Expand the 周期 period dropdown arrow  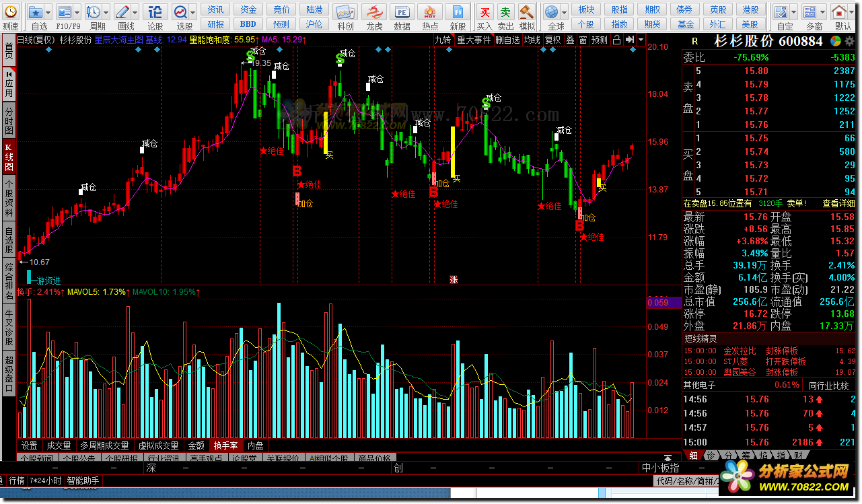coord(106,12)
